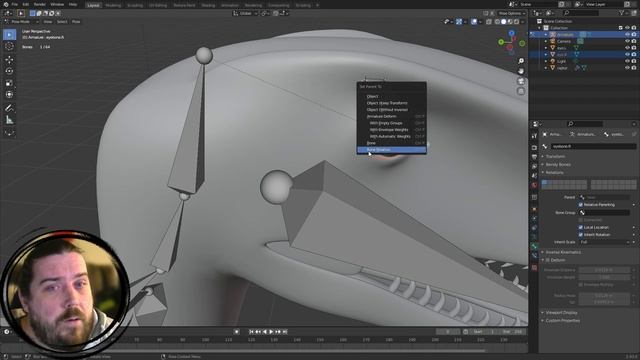
Task: Switch to the Modeling workspace tab
Action: pos(113,5)
